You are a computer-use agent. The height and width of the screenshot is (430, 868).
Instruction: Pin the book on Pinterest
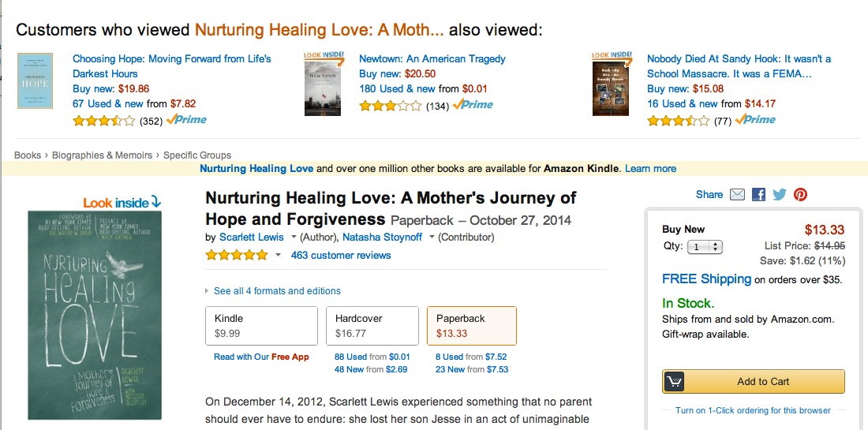click(x=800, y=195)
